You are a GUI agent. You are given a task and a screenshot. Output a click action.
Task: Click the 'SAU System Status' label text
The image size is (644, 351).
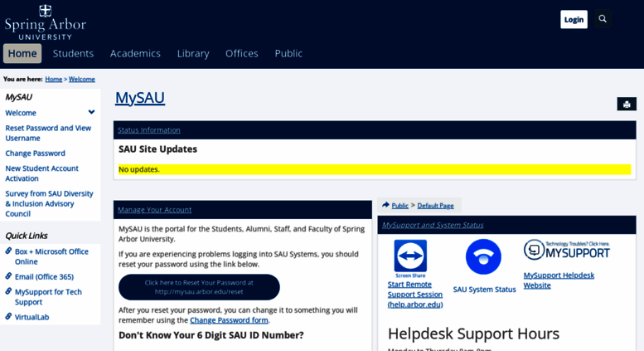pyautogui.click(x=484, y=290)
